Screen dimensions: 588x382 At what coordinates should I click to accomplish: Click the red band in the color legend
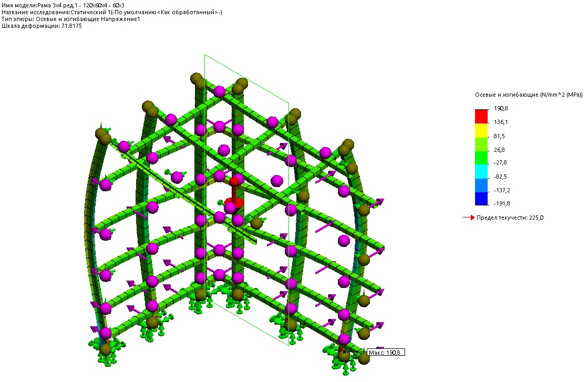pos(481,116)
